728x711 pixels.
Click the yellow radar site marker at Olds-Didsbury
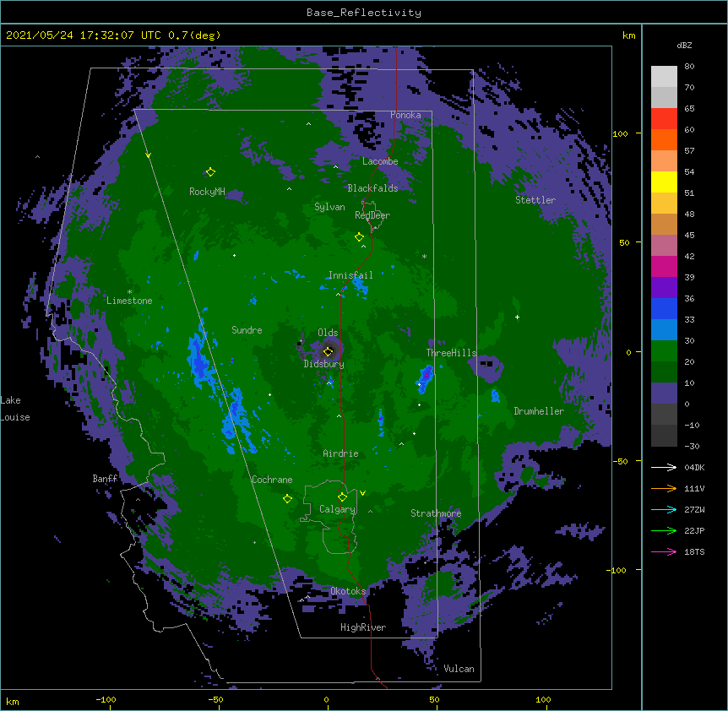329,352
